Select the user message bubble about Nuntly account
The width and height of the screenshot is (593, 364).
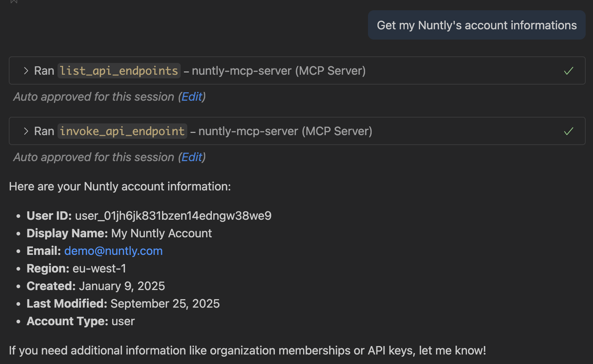pyautogui.click(x=476, y=25)
